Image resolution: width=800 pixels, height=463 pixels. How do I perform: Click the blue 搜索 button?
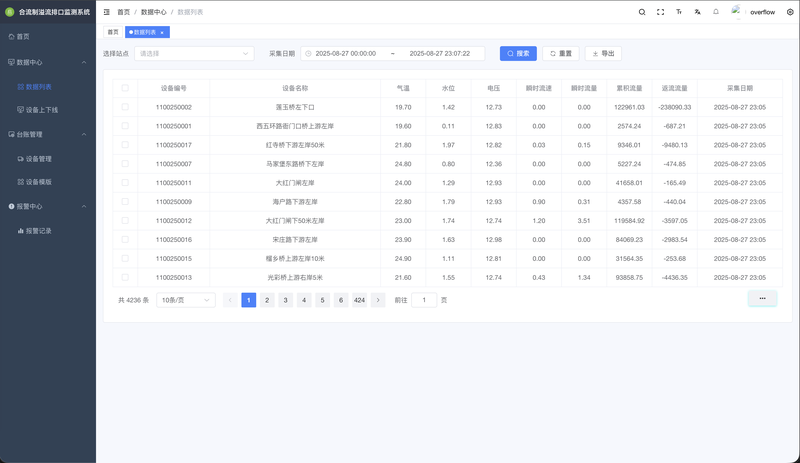pyautogui.click(x=518, y=54)
